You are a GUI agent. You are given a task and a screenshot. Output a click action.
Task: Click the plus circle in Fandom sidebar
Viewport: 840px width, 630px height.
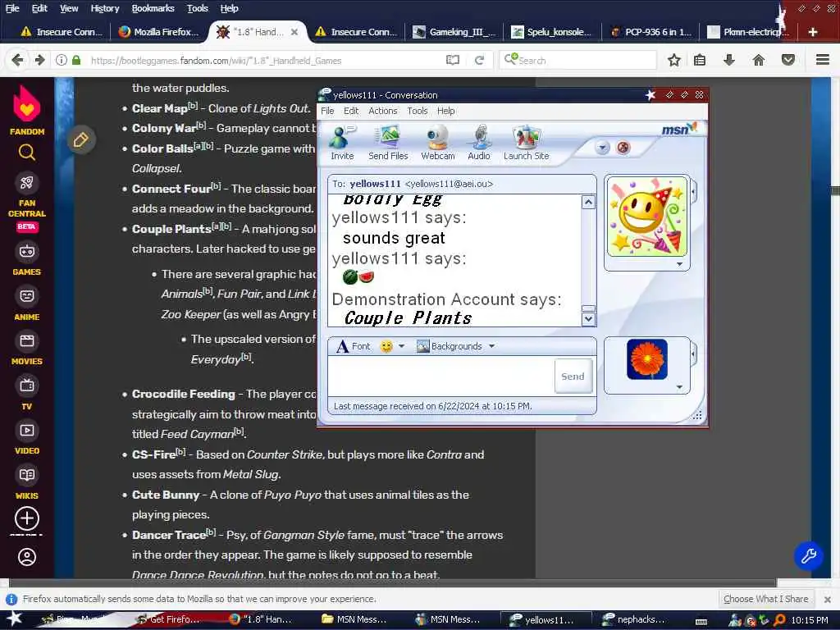(x=27, y=518)
